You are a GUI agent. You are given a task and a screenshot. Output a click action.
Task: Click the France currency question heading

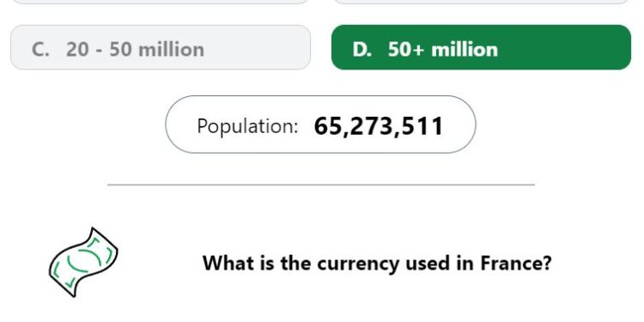pyautogui.click(x=377, y=263)
